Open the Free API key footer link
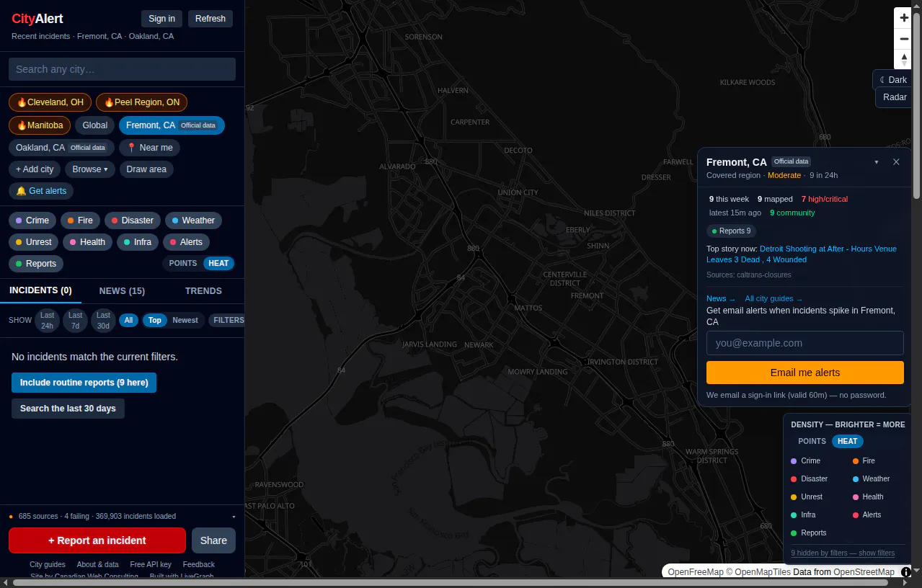 [151, 565]
